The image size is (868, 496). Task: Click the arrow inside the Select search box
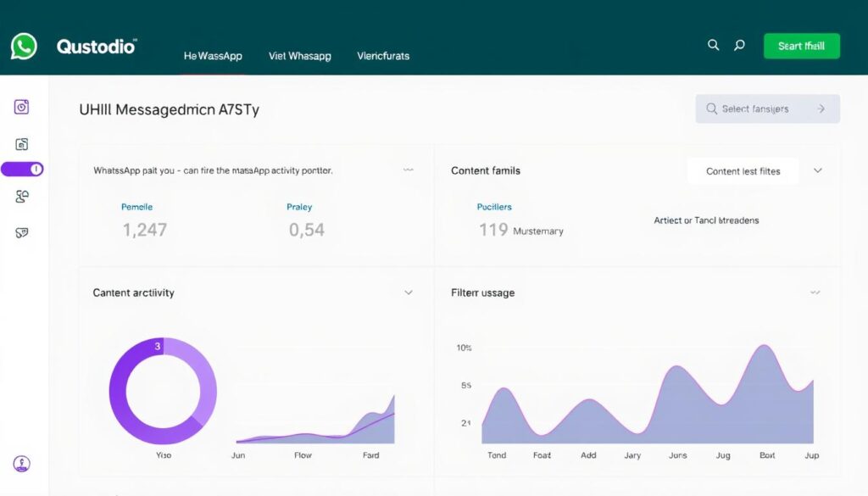(821, 109)
